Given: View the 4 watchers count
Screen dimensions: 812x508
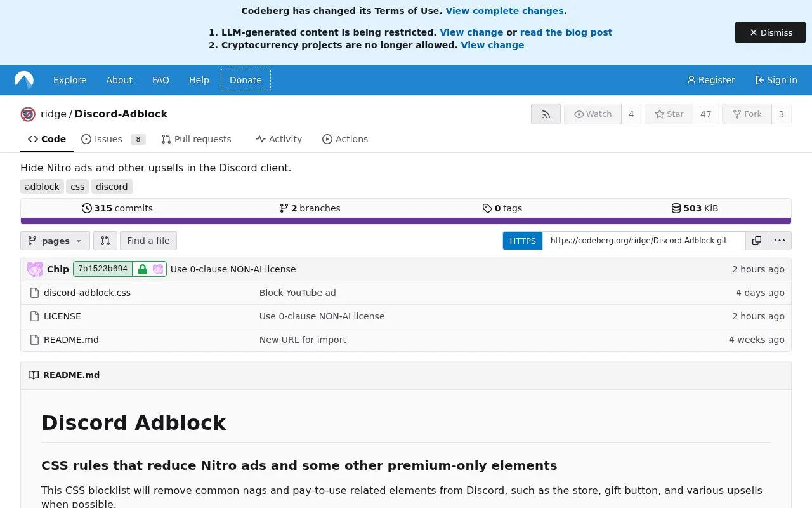Looking at the screenshot, I should (x=631, y=114).
